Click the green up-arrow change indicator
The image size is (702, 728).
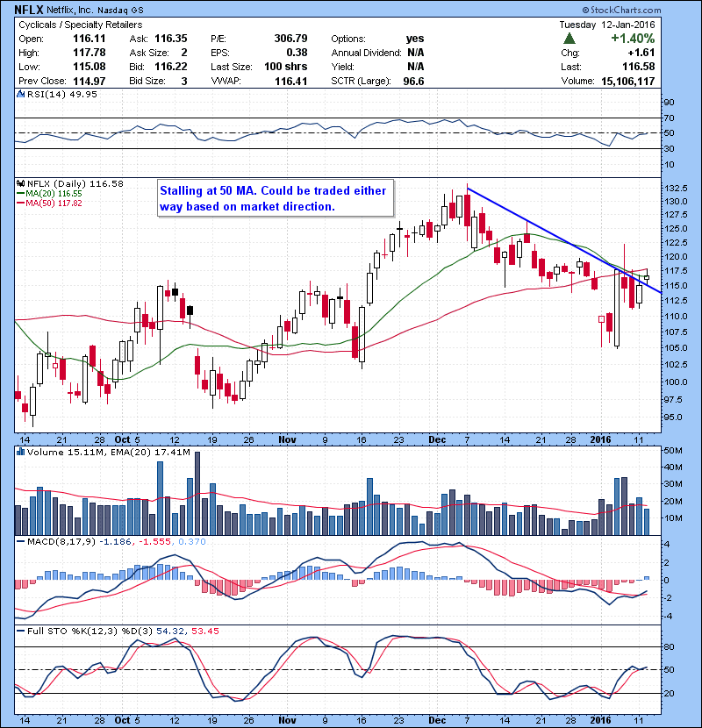569,39
